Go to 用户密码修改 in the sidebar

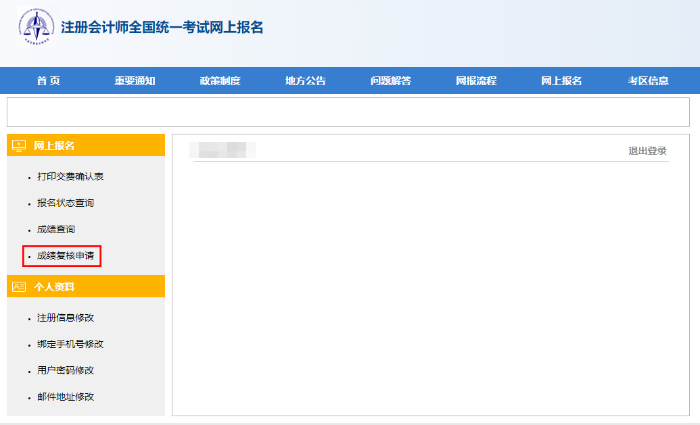pos(65,371)
